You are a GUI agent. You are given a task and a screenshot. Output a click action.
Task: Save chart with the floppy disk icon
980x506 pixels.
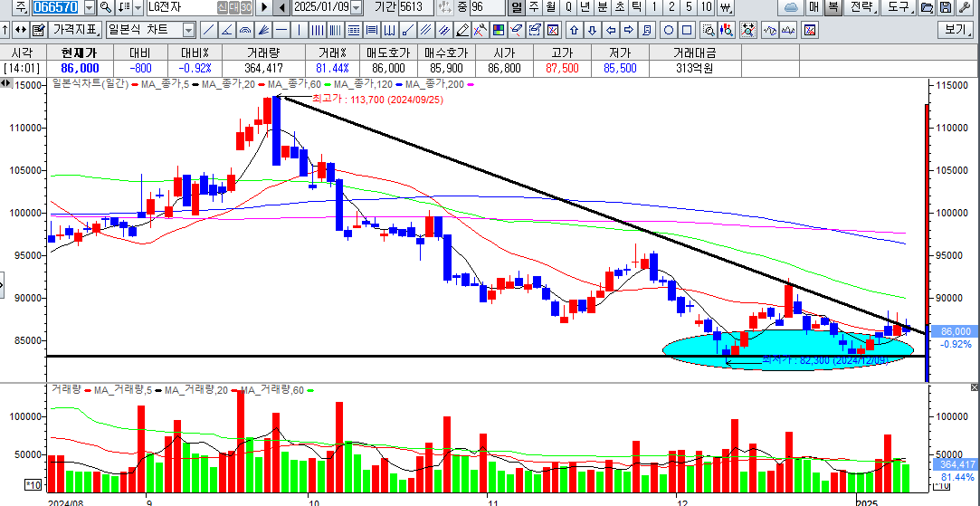tap(944, 7)
